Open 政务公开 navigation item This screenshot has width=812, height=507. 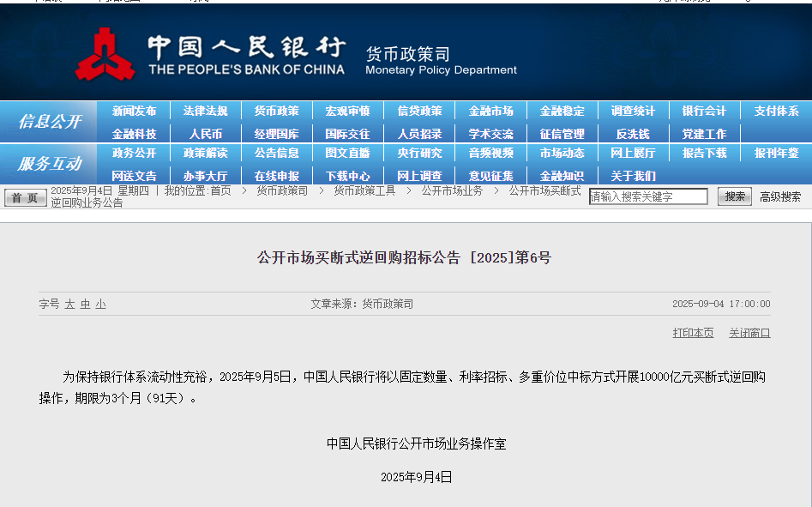click(134, 153)
